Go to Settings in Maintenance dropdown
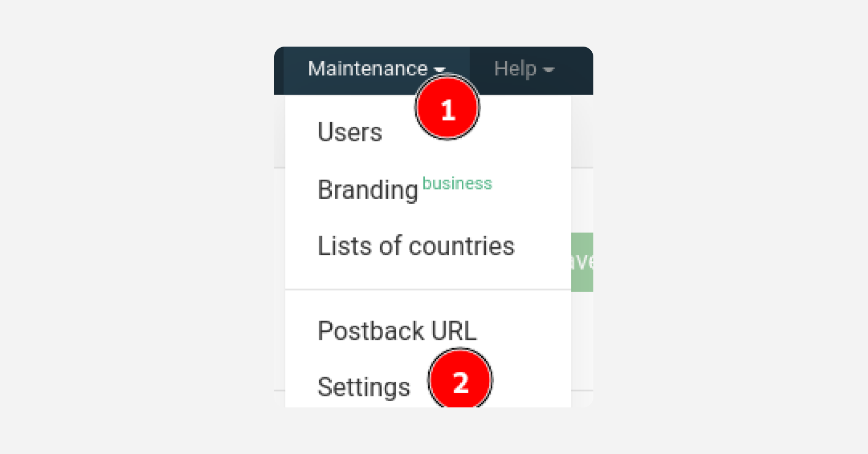The image size is (868, 454). click(x=364, y=387)
